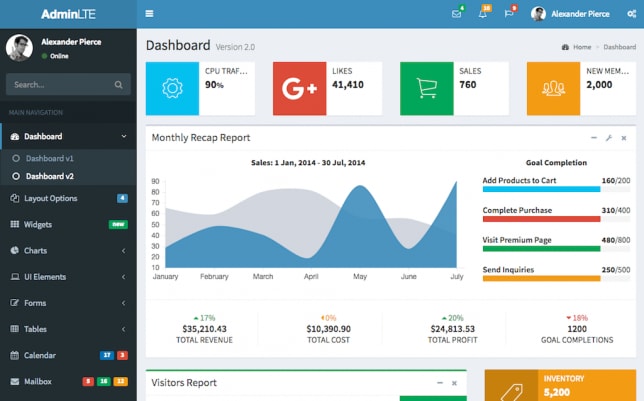Click the Mailbox envelope icon in sidebar

coord(15,381)
